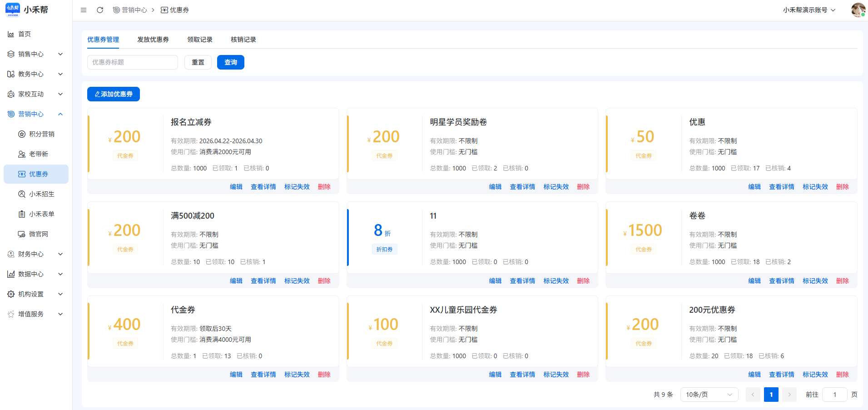Open 微官网 in the sidebar
The width and height of the screenshot is (868, 410).
click(x=38, y=234)
